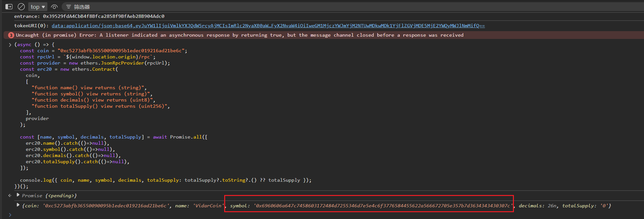Clear the console with the ban icon
The height and width of the screenshot is (219, 644).
click(x=21, y=6)
